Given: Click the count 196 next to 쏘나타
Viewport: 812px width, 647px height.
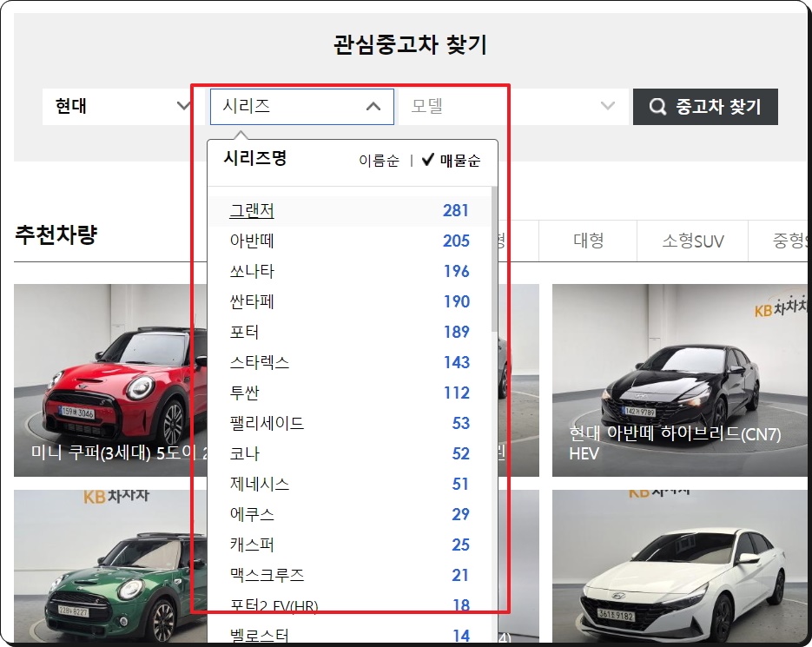Looking at the screenshot, I should (456, 272).
